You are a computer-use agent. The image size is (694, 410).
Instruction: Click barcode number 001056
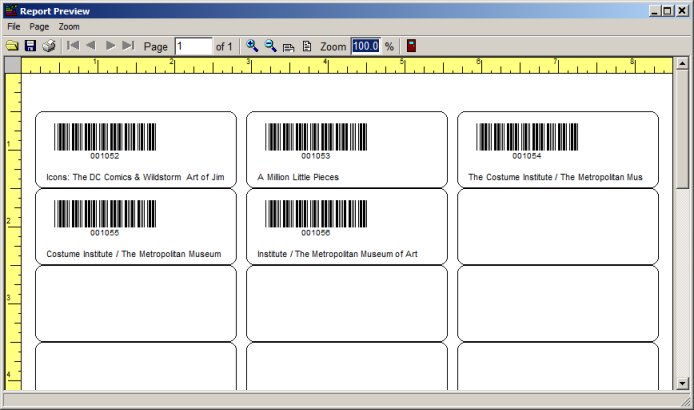(316, 233)
